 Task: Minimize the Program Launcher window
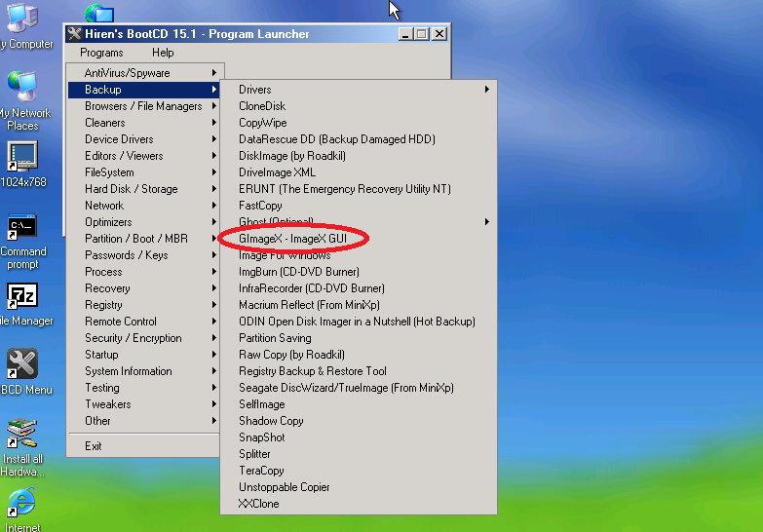click(x=405, y=34)
